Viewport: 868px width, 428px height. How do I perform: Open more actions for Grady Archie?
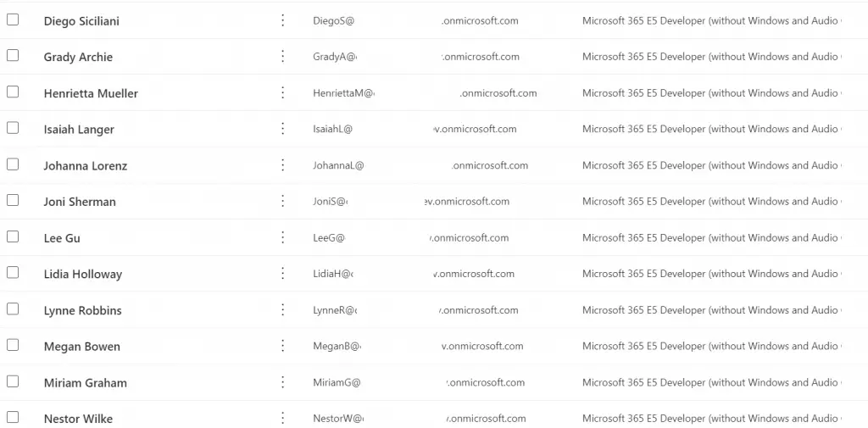(x=283, y=57)
